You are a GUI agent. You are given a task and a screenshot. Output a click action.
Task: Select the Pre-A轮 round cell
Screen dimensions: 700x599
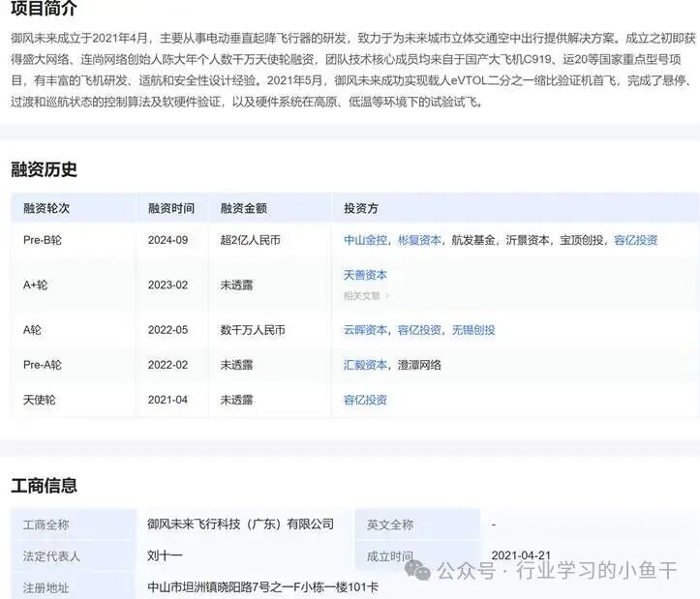tap(43, 365)
